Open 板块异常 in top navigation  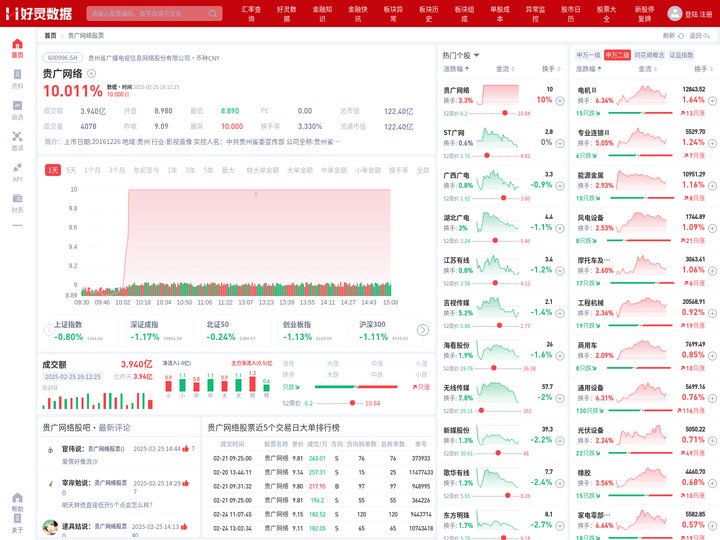(394, 14)
